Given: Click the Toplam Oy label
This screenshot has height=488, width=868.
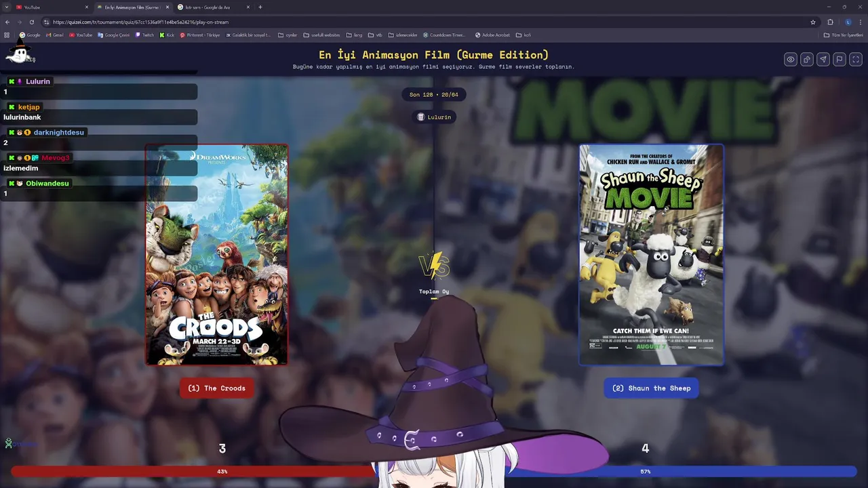Looking at the screenshot, I should pos(434,291).
